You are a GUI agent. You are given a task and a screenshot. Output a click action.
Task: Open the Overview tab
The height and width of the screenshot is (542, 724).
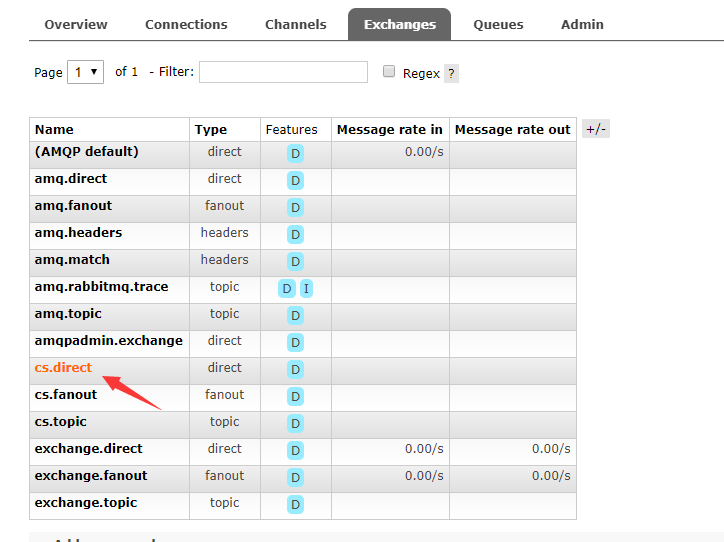click(76, 24)
